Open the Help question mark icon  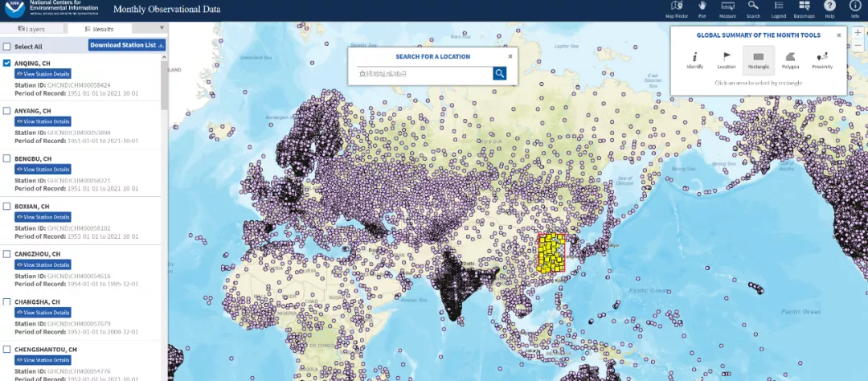click(829, 10)
